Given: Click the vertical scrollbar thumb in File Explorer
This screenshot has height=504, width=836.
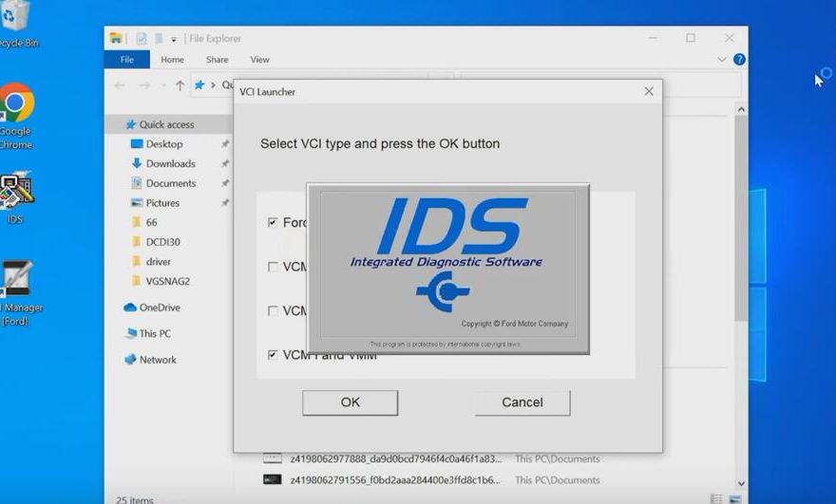Looking at the screenshot, I should click(x=741, y=217).
